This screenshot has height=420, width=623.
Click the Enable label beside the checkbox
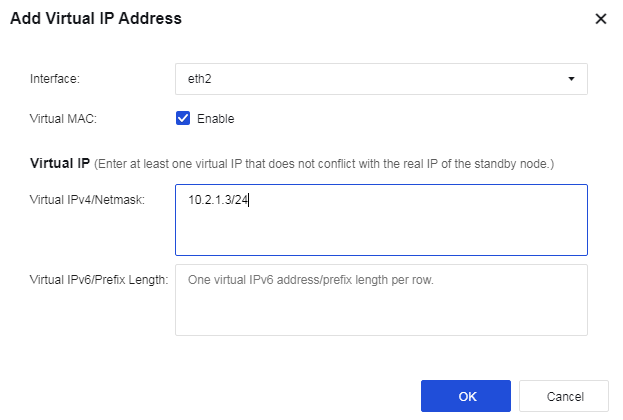click(215, 118)
